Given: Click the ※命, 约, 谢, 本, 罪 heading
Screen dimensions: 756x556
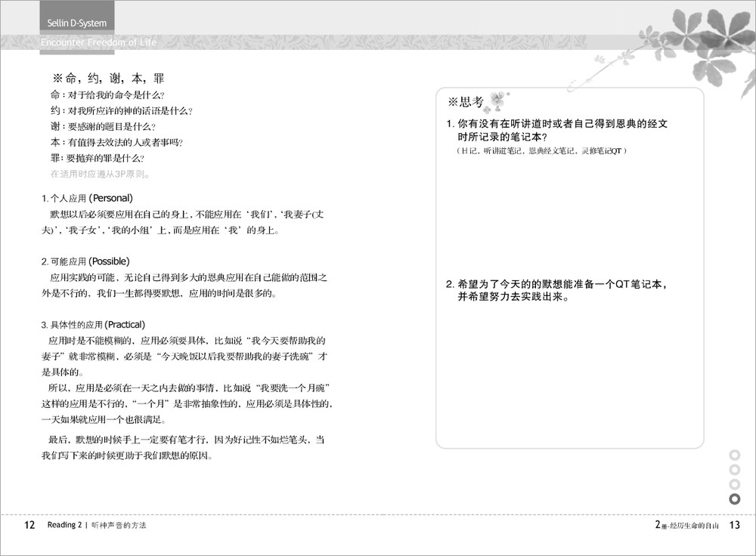Looking at the screenshot, I should coord(107,79).
